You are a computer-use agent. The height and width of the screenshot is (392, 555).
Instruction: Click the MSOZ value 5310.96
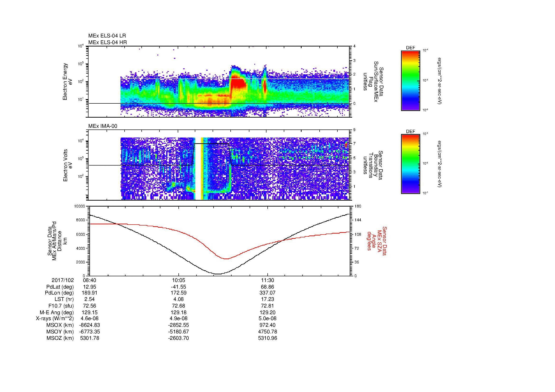pos(267,338)
